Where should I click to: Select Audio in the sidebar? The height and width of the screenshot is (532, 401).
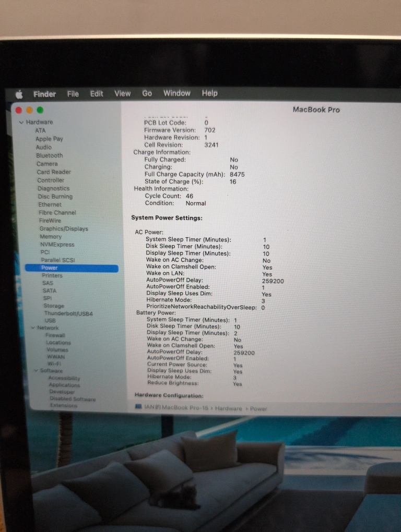coord(44,147)
